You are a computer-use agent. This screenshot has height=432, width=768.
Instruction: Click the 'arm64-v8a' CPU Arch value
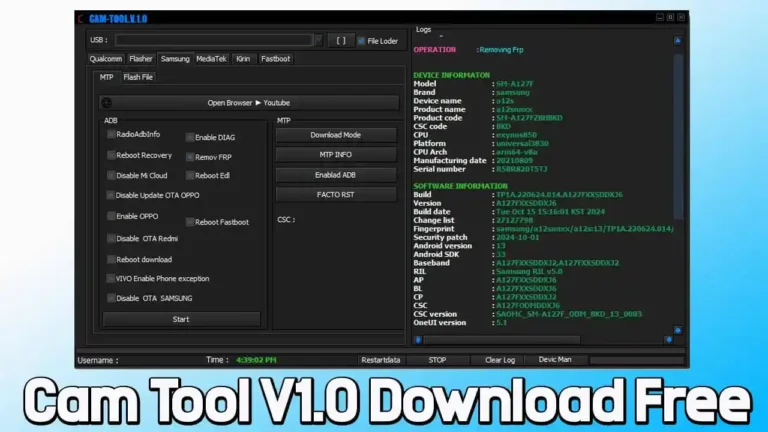tap(516, 152)
